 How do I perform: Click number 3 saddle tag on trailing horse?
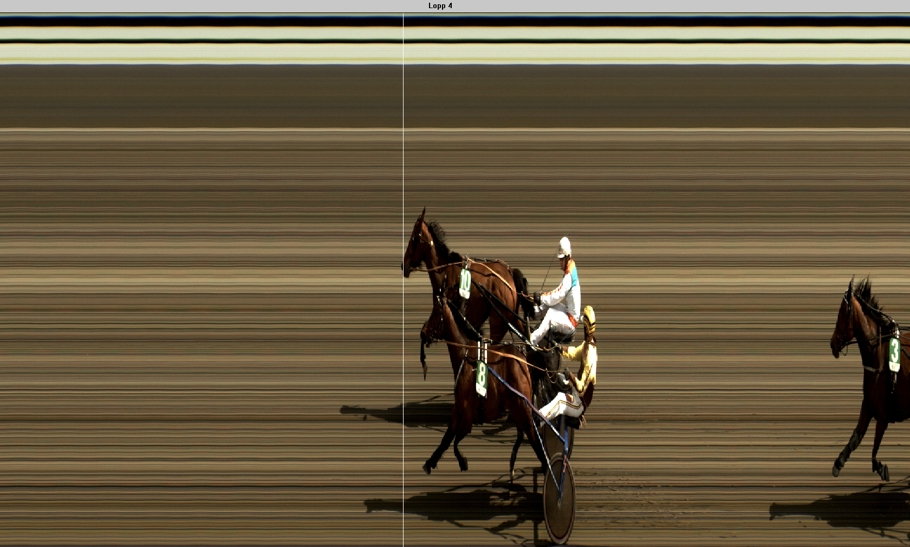pyautogui.click(x=894, y=354)
